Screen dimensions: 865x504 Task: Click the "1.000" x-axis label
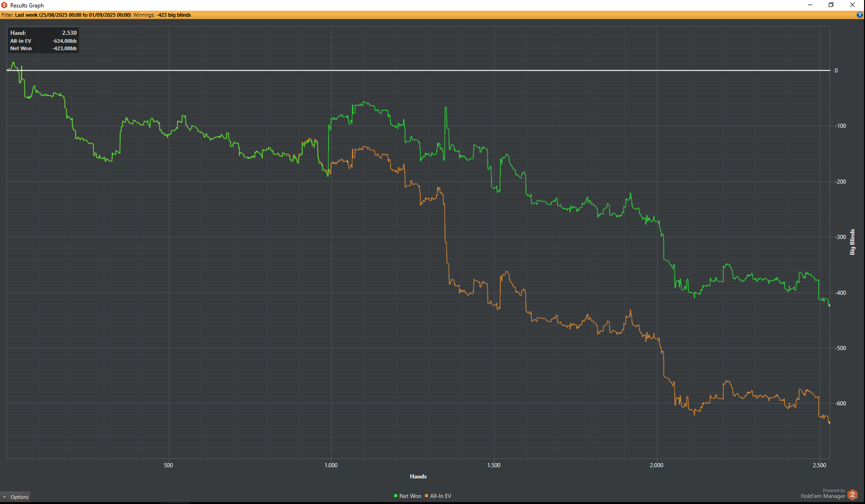(x=331, y=465)
